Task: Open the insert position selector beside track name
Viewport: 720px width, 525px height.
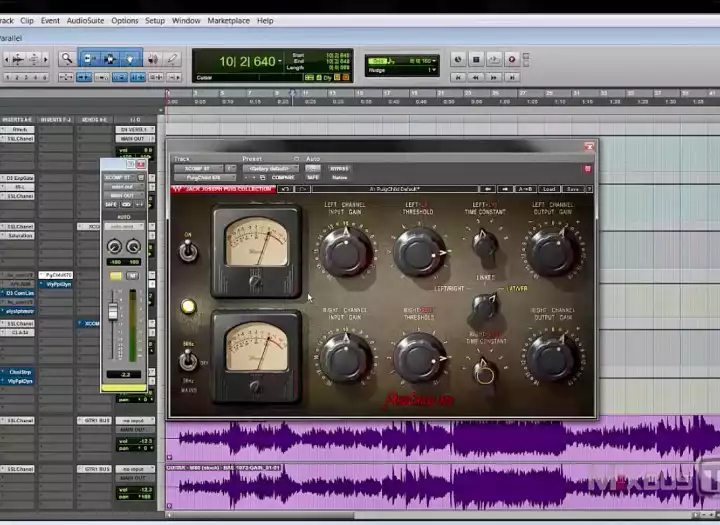Action: click(x=231, y=169)
